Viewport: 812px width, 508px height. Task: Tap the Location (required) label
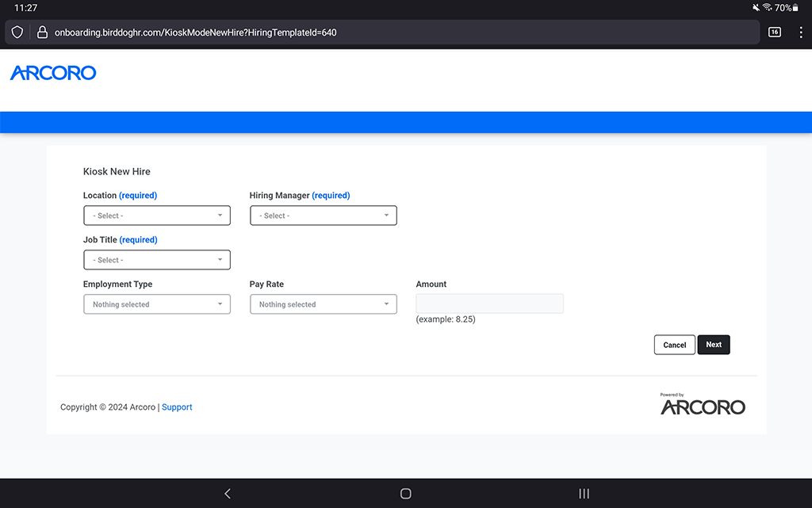click(121, 195)
